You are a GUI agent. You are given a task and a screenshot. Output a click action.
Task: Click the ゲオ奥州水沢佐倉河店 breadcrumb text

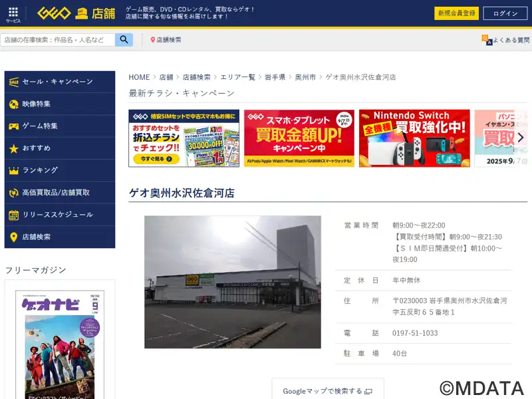[x=360, y=77]
